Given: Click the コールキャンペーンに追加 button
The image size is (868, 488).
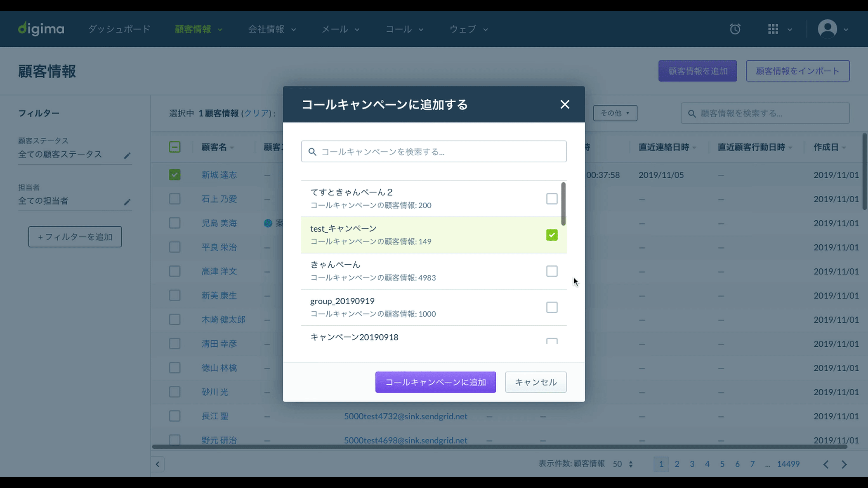Looking at the screenshot, I should click(435, 382).
